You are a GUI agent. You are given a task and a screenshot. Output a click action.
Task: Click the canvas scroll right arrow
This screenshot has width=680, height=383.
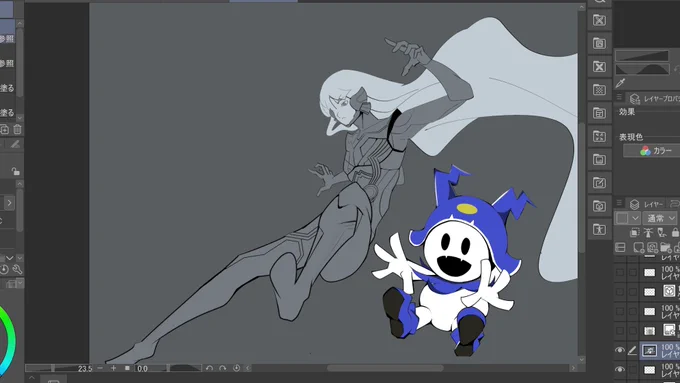(x=573, y=368)
